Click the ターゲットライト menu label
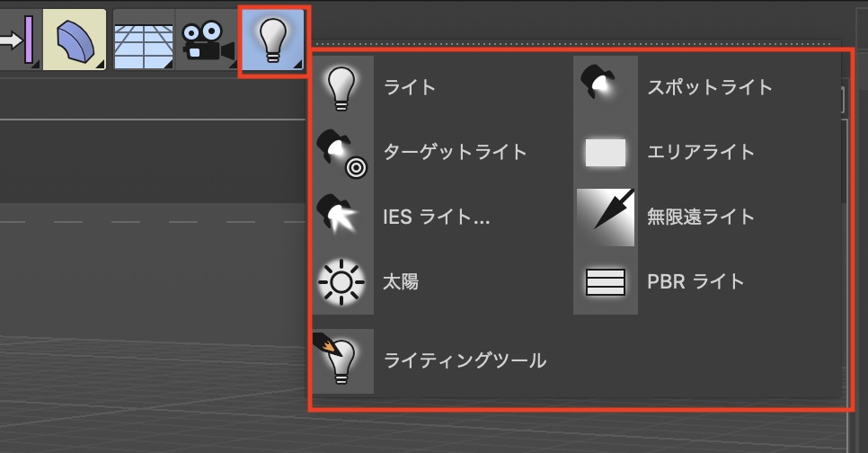868x453 pixels. coord(455,152)
